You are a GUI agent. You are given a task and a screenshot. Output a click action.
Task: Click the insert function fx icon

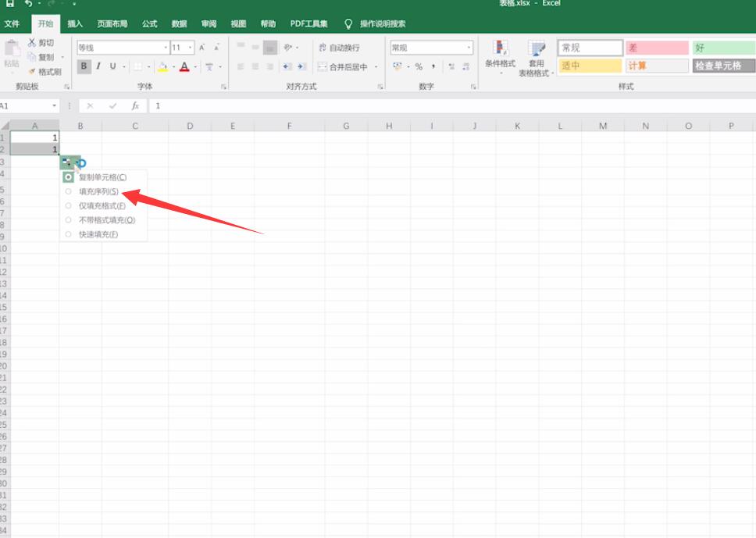[135, 105]
